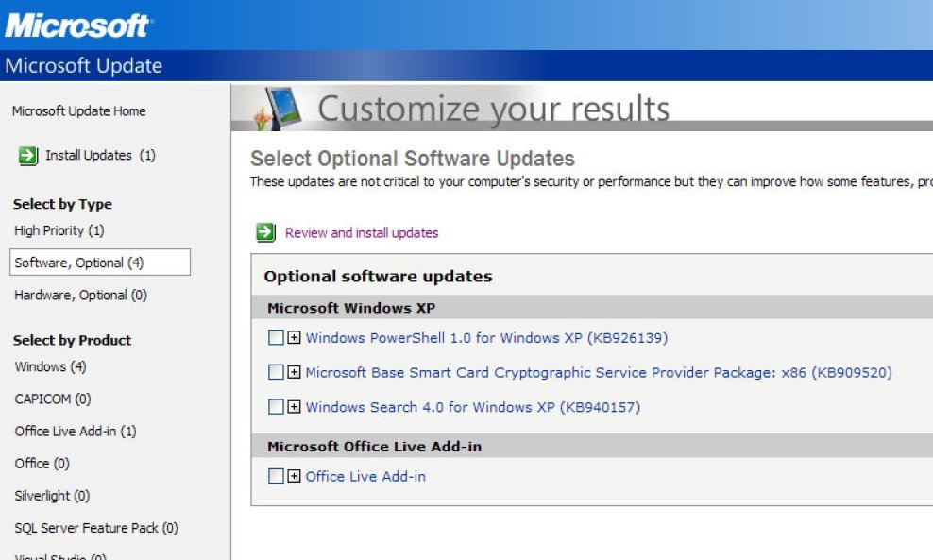Check the Windows PowerShell 1.0 update checkbox
The image size is (933, 560).
(276, 337)
